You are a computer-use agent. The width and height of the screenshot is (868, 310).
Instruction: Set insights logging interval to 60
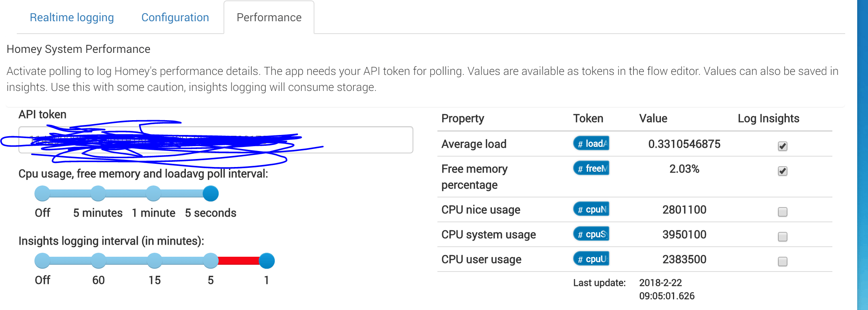click(99, 261)
